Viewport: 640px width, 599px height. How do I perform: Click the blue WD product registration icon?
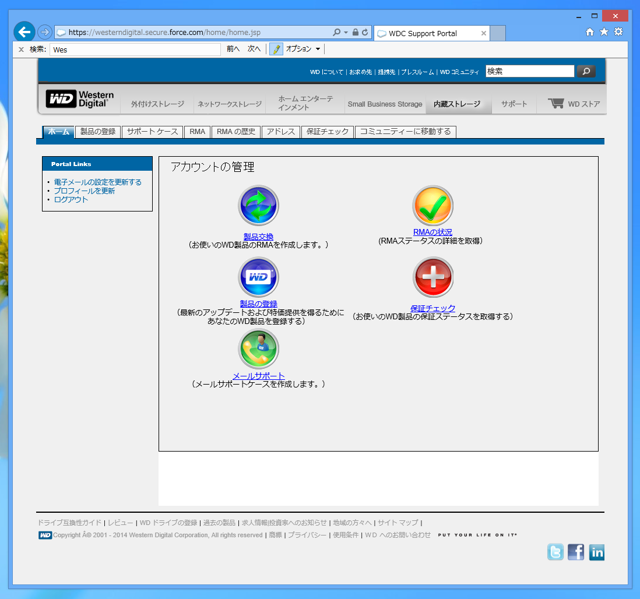point(258,277)
